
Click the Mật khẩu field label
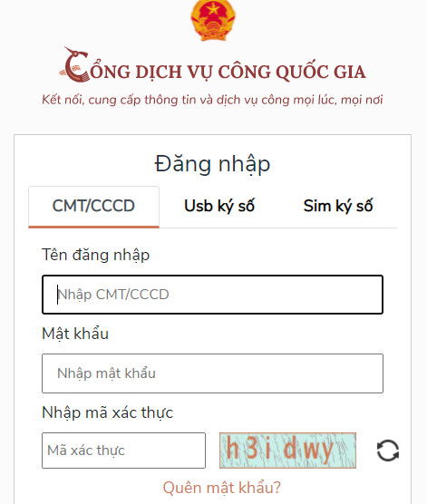(75, 334)
